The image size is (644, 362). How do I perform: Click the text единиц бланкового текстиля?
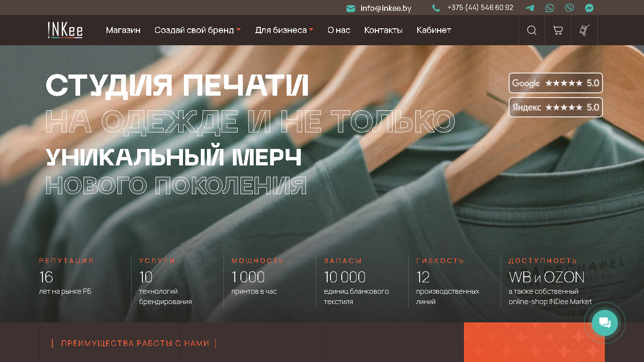point(356,296)
